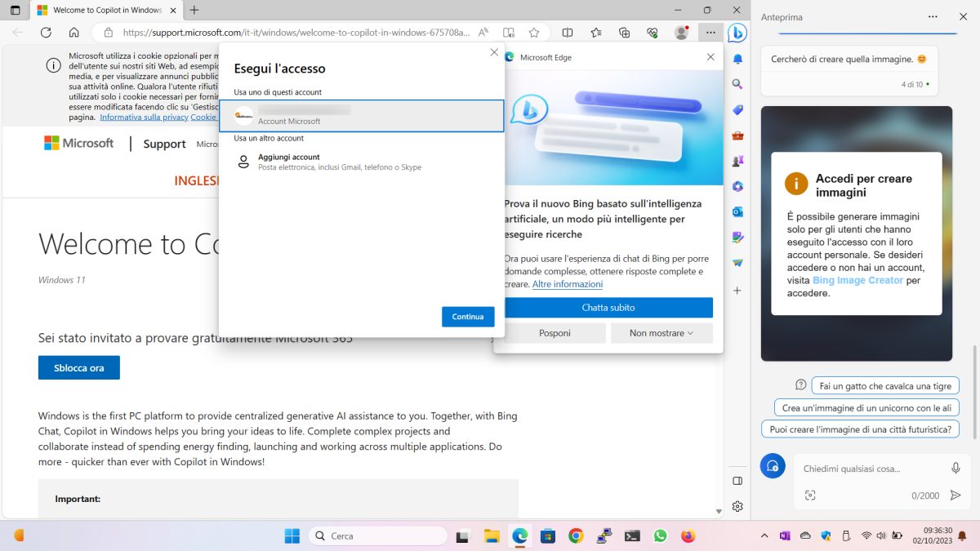The height and width of the screenshot is (551, 980).
Task: Open the Tools briefcase icon in Edge sidebar
Action: point(737,136)
